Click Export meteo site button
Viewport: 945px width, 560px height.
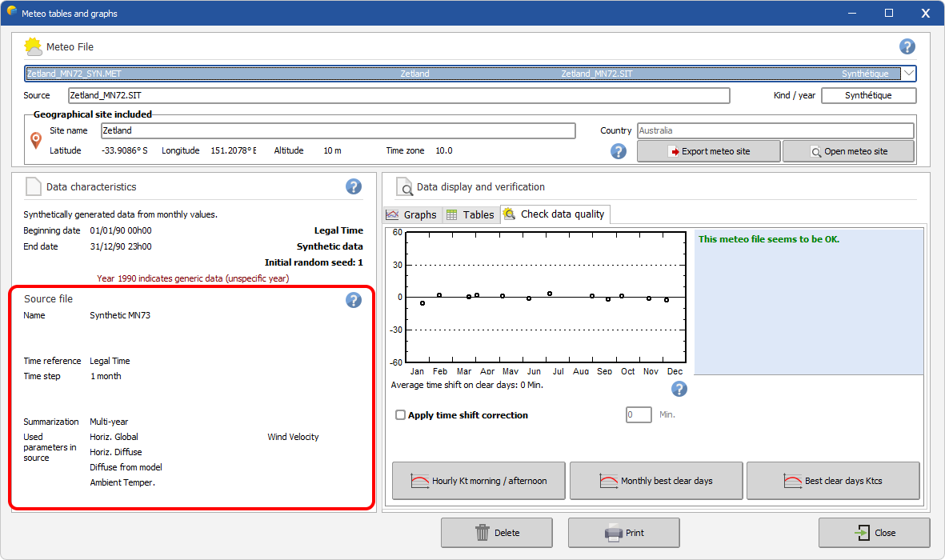click(709, 151)
